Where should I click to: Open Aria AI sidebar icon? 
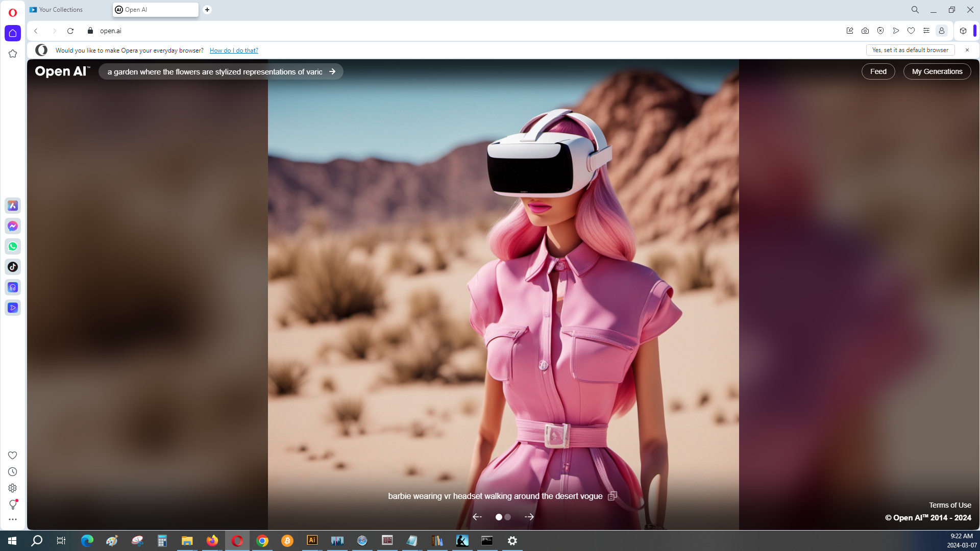[x=13, y=206]
